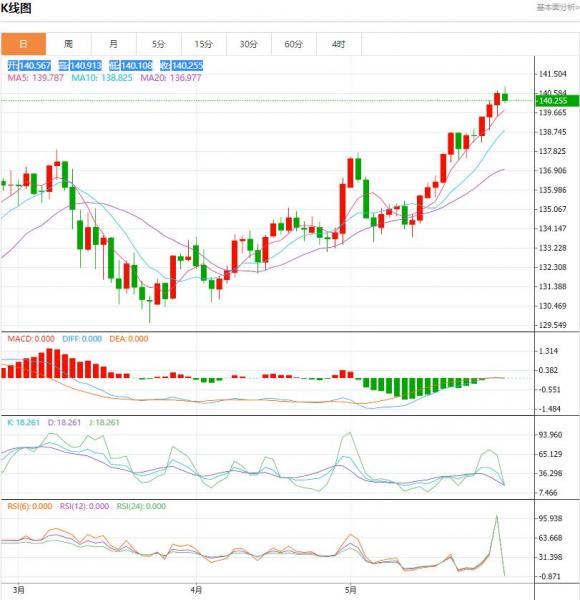Click the MACD indicator label

(x=31, y=339)
